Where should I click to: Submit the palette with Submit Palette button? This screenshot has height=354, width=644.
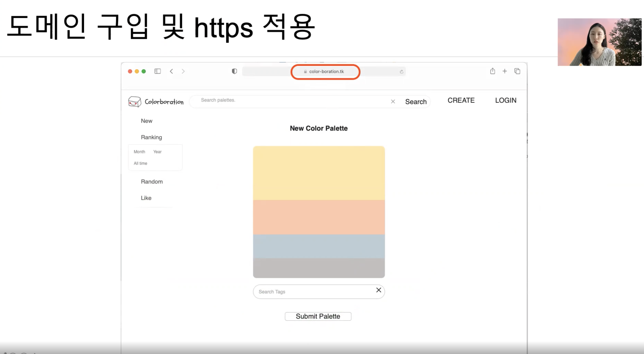[318, 316]
